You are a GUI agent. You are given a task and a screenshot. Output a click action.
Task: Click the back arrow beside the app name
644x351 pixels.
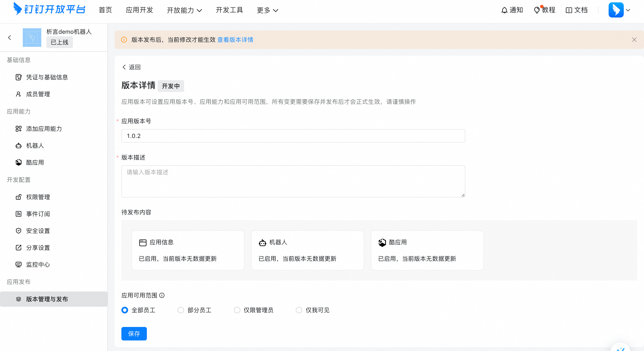[x=9, y=38]
